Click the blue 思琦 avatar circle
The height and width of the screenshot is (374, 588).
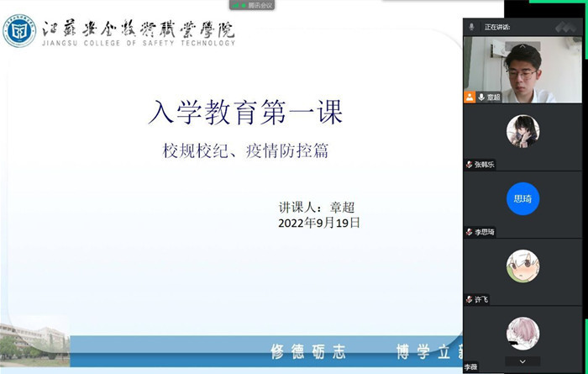522,199
